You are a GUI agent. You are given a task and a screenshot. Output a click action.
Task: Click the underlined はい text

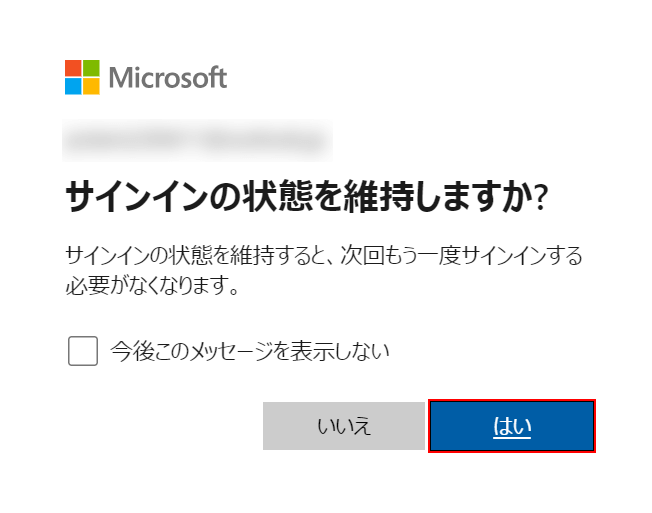[x=512, y=427]
